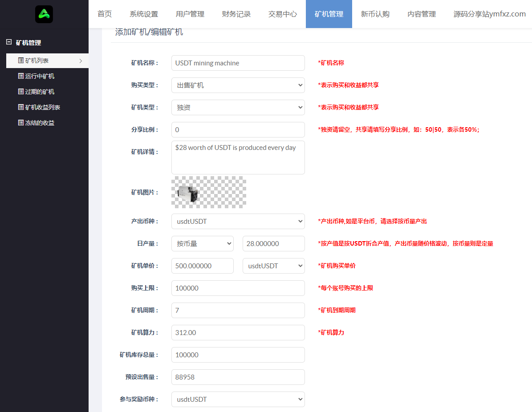Select 矿机收益列表 in sidebar

tap(42, 107)
